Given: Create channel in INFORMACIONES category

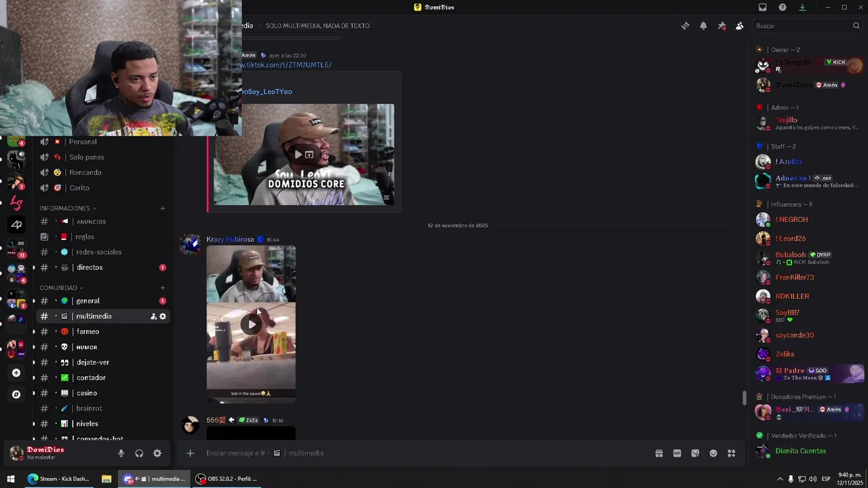Looking at the screenshot, I should (163, 208).
